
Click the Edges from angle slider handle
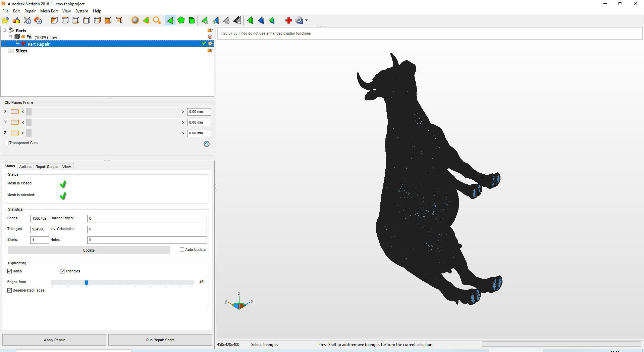[x=86, y=283]
